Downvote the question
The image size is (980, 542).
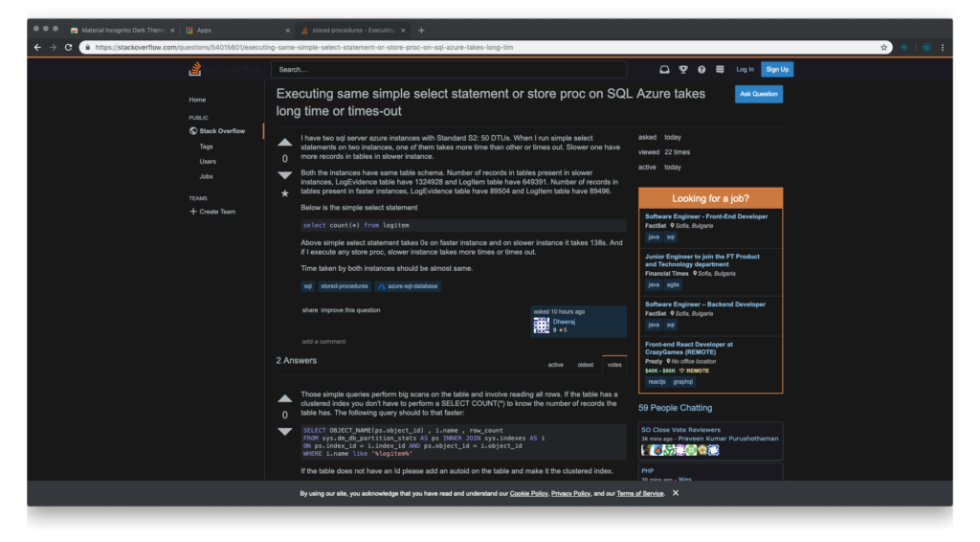pos(285,175)
